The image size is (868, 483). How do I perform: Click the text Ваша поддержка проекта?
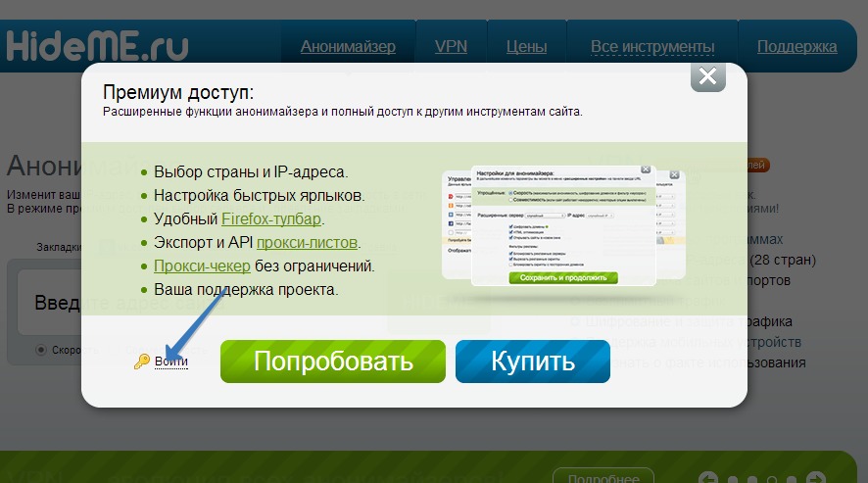[x=246, y=289]
